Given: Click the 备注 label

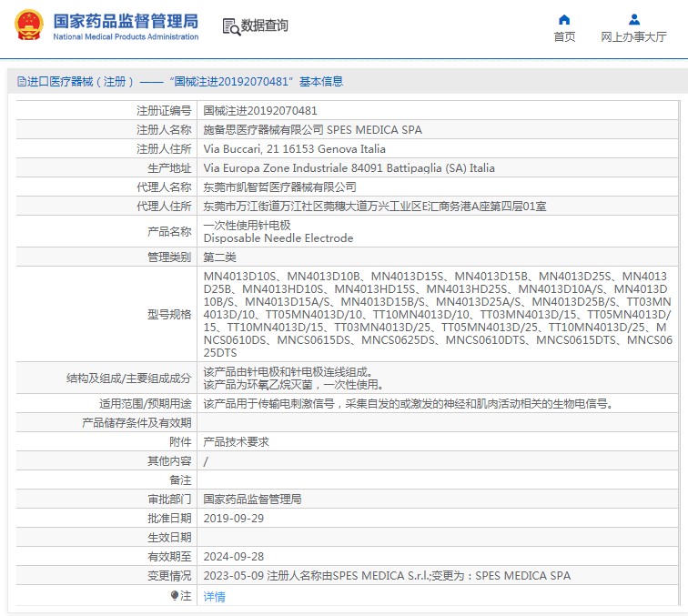Looking at the screenshot, I should point(180,480).
